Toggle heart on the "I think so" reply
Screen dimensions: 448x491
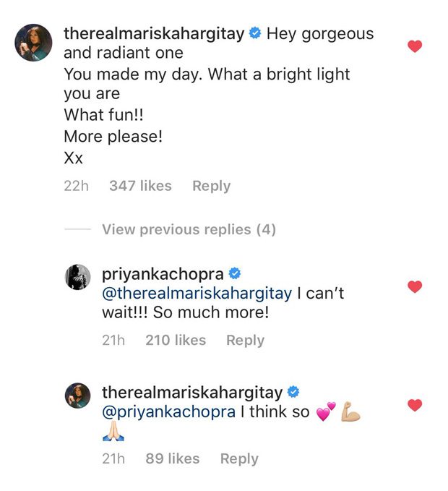coord(415,406)
